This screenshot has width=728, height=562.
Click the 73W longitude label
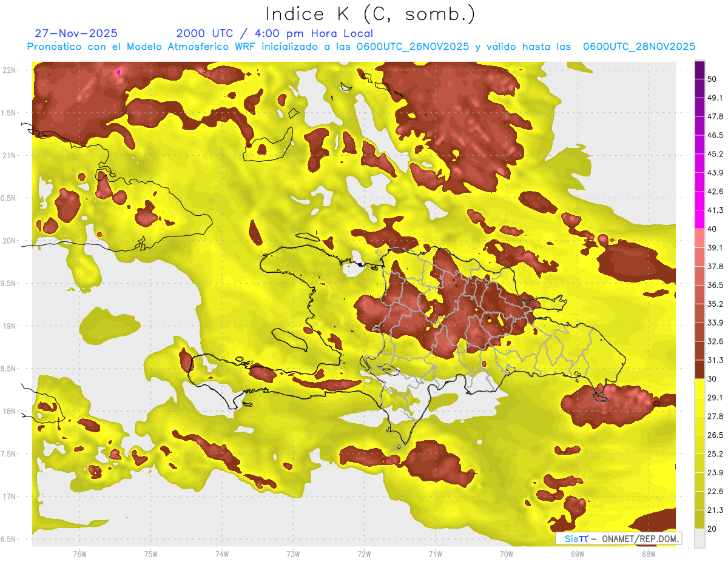293,554
